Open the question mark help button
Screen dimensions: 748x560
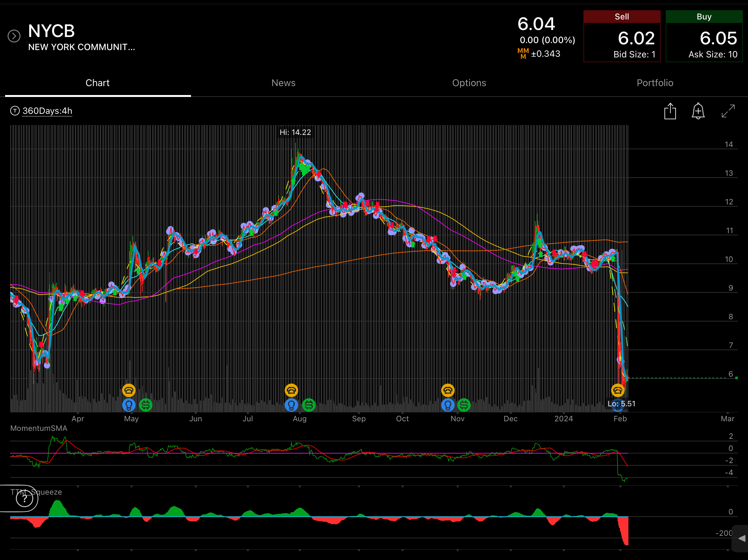coord(25,498)
